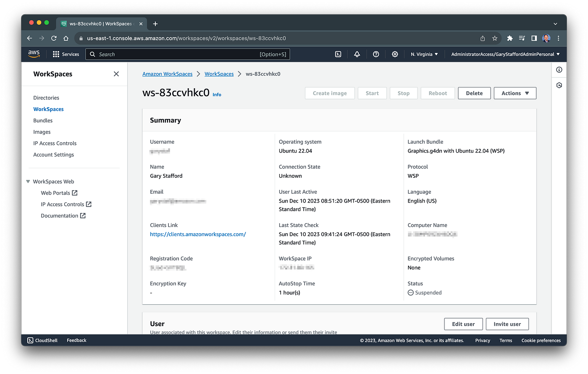Go to the browser home page icon
Screen dimensions: 588x374
[x=66, y=38]
